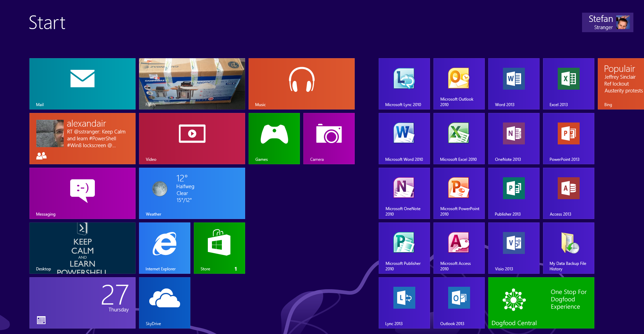Viewport: 644px width, 334px height.
Task: Open Microsoft Lync 2010
Action: [x=404, y=83]
